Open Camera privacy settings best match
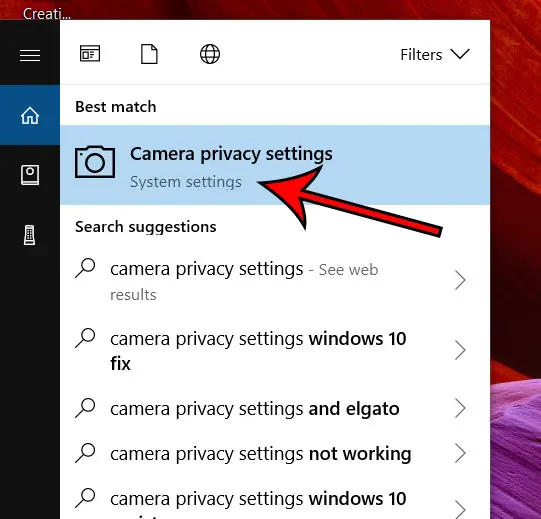Viewport: 541px width, 519px height. point(275,165)
